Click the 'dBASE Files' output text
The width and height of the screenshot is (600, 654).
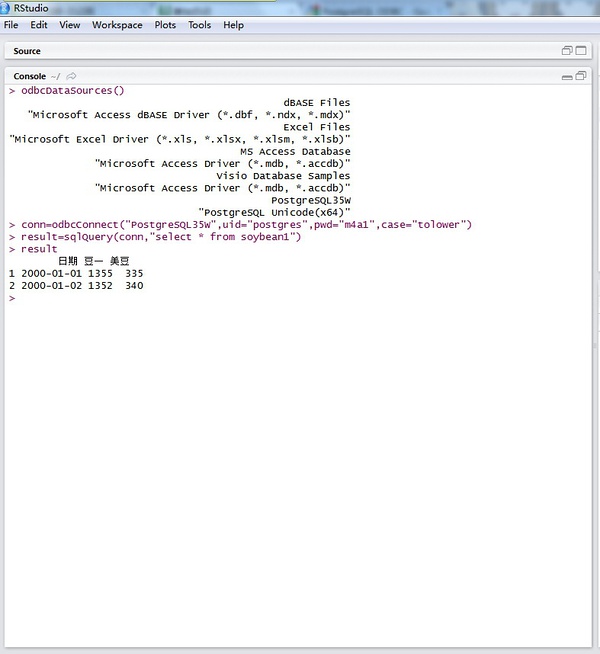pos(316,103)
